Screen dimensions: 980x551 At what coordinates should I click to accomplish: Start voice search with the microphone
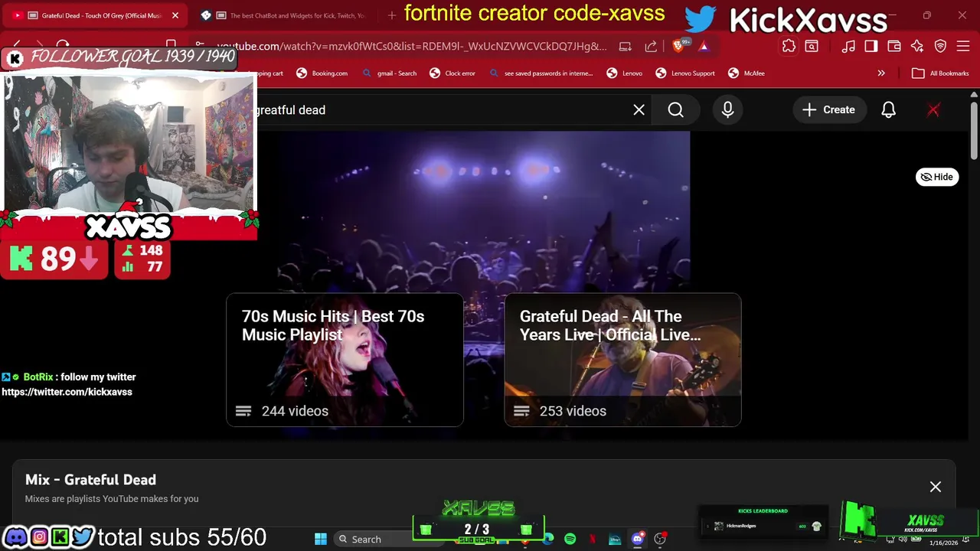tap(727, 110)
